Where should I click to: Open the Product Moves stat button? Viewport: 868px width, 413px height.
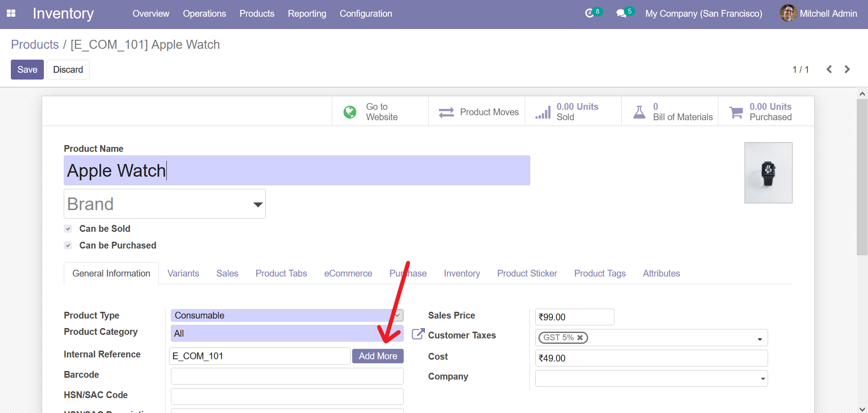[x=477, y=112]
